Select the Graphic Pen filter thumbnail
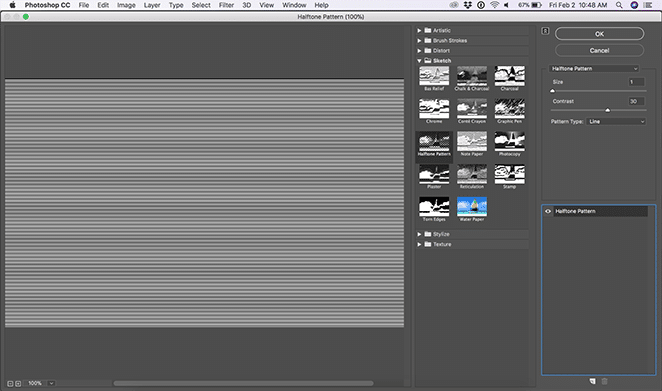Viewport: 662px width, 391px height. (x=510, y=109)
